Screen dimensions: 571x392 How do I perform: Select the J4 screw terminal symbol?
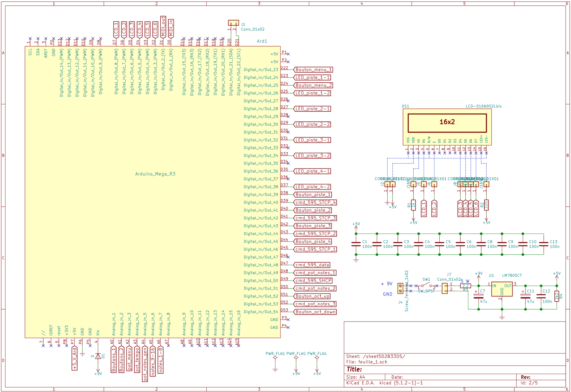tap(400, 289)
